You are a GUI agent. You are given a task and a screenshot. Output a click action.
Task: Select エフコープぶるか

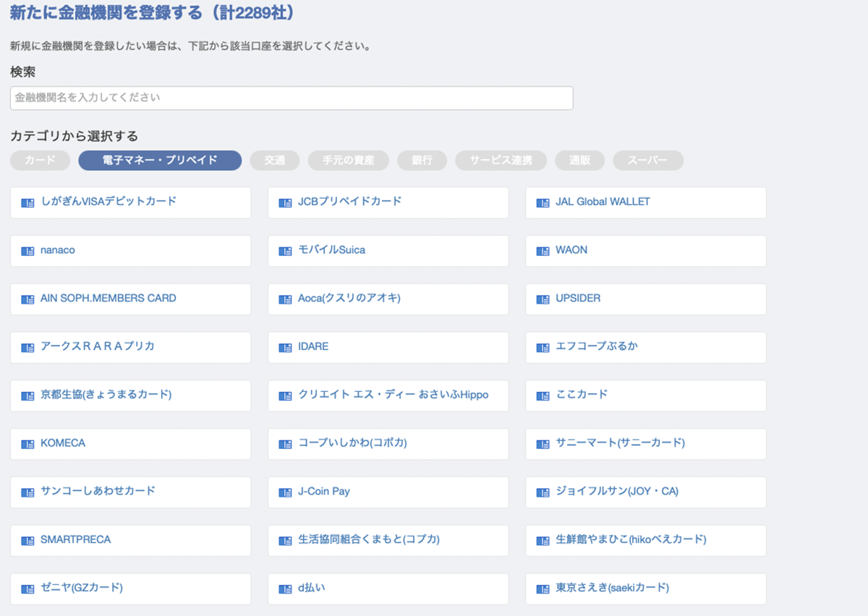click(x=646, y=347)
